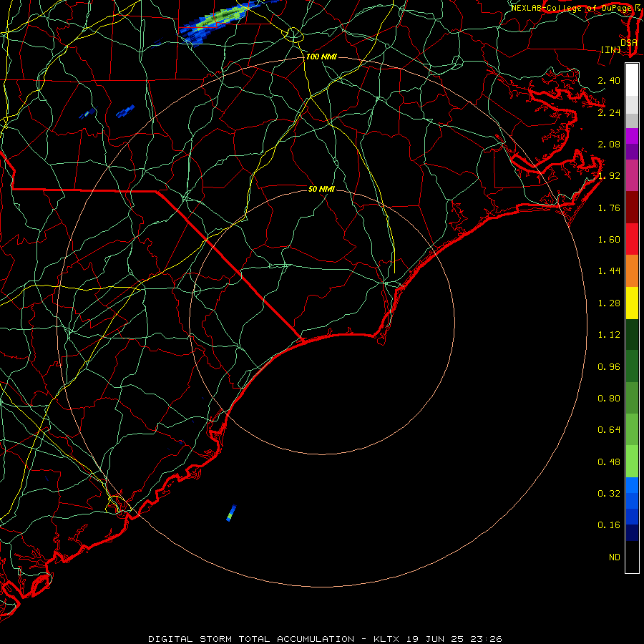Click the orange swatch in the legend bar
This screenshot has height=644, width=644.
coord(632,271)
